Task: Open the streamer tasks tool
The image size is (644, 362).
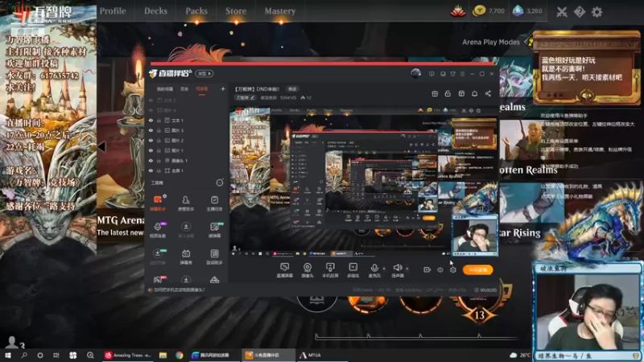Action: click(x=214, y=204)
